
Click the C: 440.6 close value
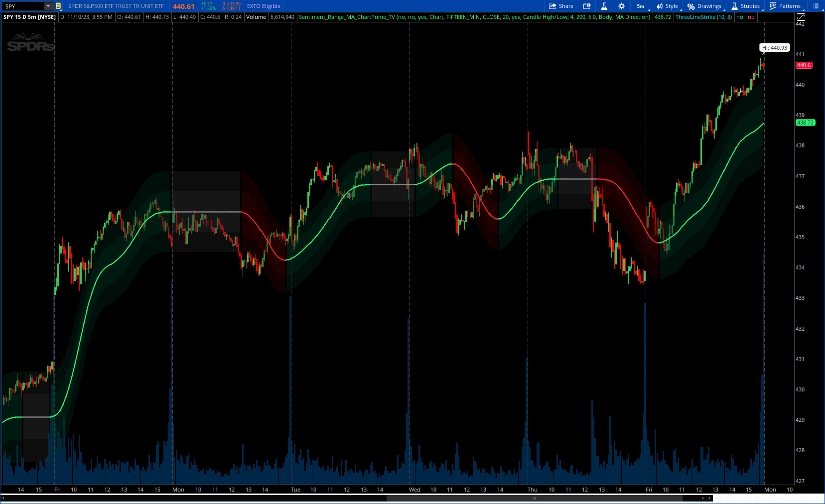pyautogui.click(x=210, y=17)
